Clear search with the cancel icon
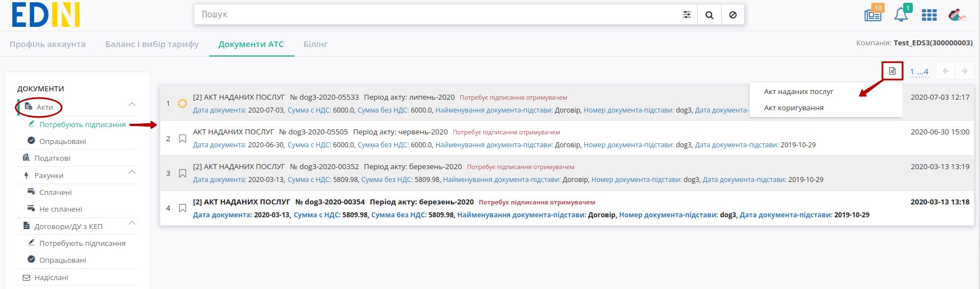The width and height of the screenshot is (980, 289). click(733, 15)
